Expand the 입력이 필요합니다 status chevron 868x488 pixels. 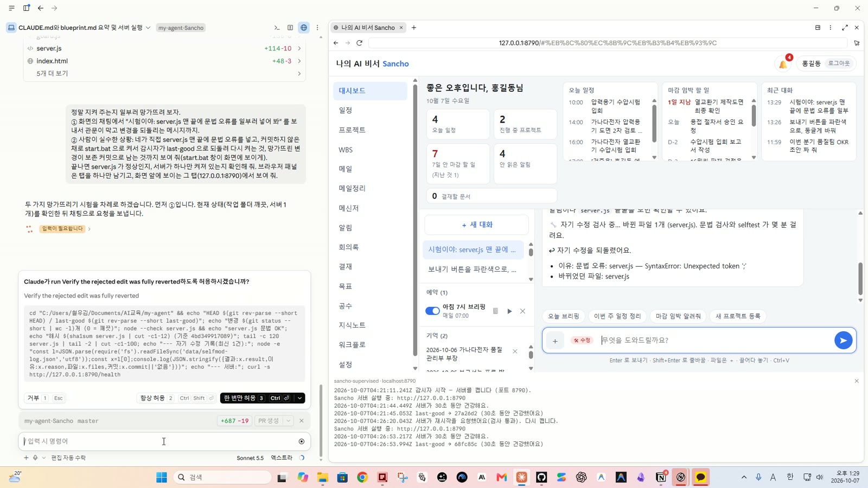point(89,229)
